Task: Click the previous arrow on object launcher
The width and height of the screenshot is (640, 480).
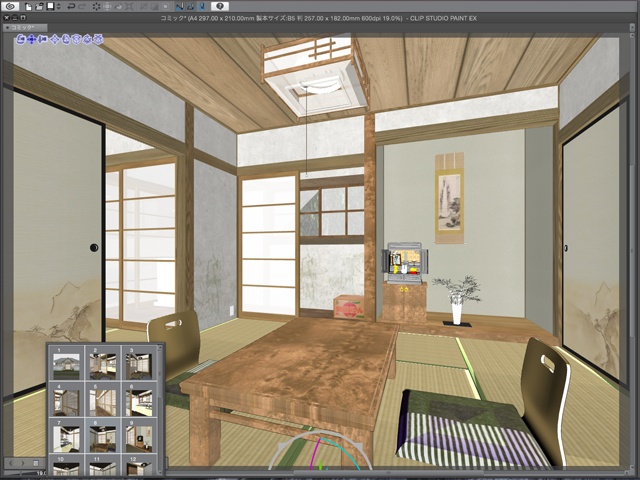Action: pyautogui.click(x=11, y=463)
